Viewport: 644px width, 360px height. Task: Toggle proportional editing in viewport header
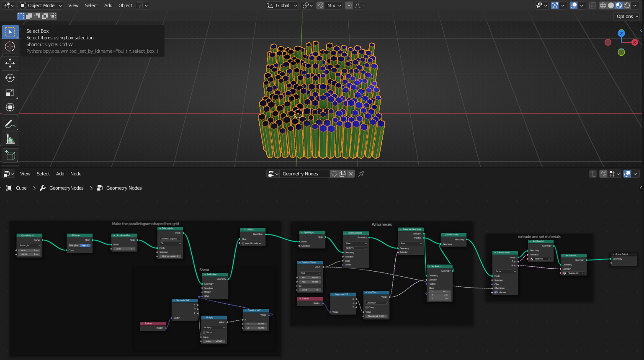pyautogui.click(x=349, y=5)
